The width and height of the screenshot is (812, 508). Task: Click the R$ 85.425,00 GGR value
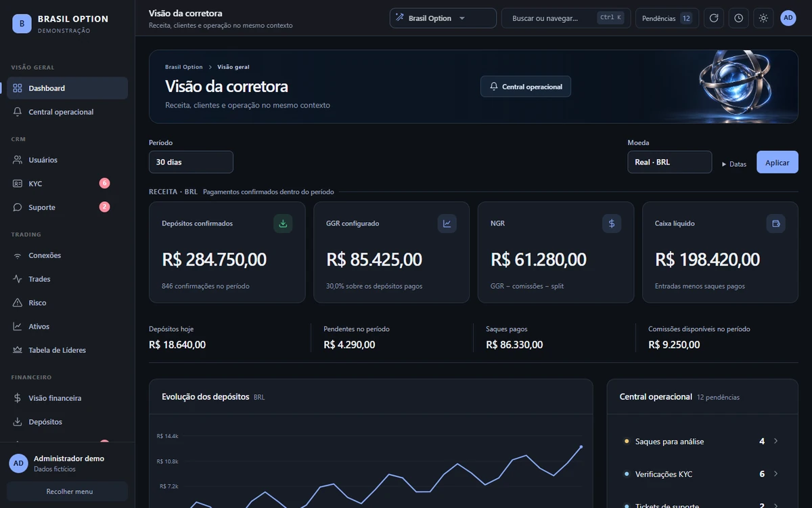374,259
